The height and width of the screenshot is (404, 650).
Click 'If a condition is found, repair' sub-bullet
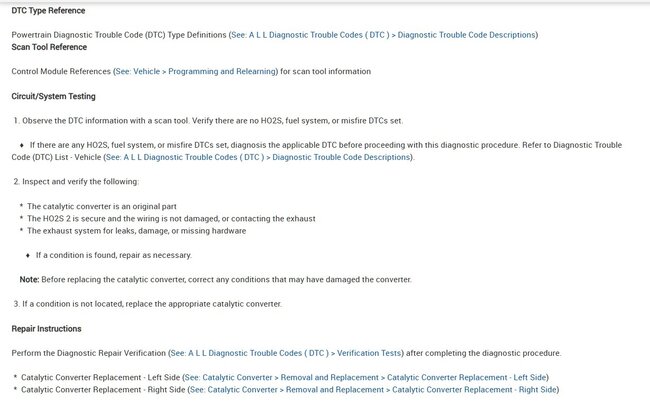click(113, 254)
